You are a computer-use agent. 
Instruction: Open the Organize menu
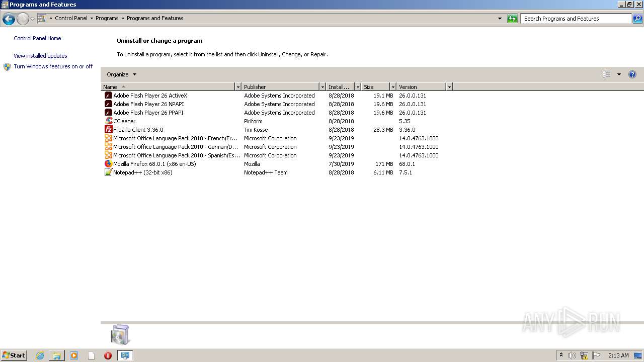pos(121,74)
